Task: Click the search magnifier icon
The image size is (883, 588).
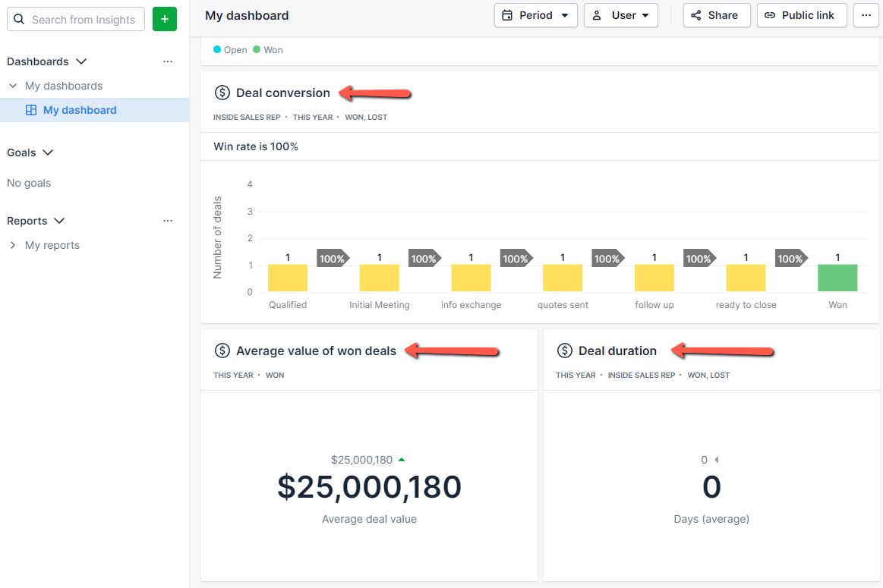Action: click(19, 19)
